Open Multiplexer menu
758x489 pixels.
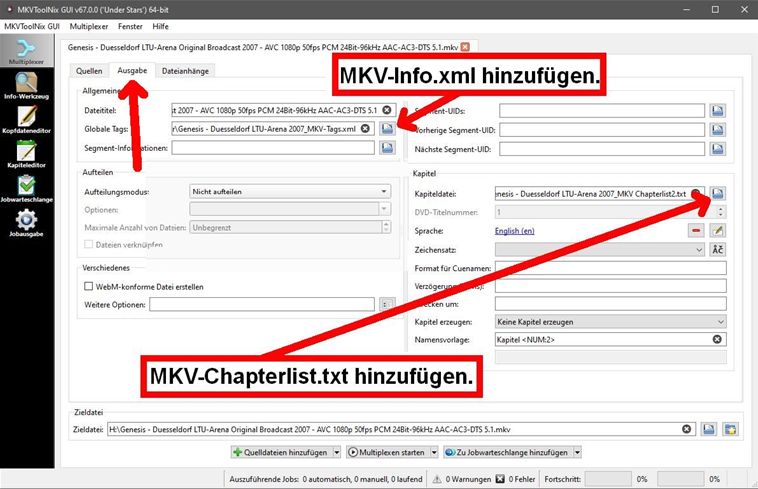pos(89,26)
